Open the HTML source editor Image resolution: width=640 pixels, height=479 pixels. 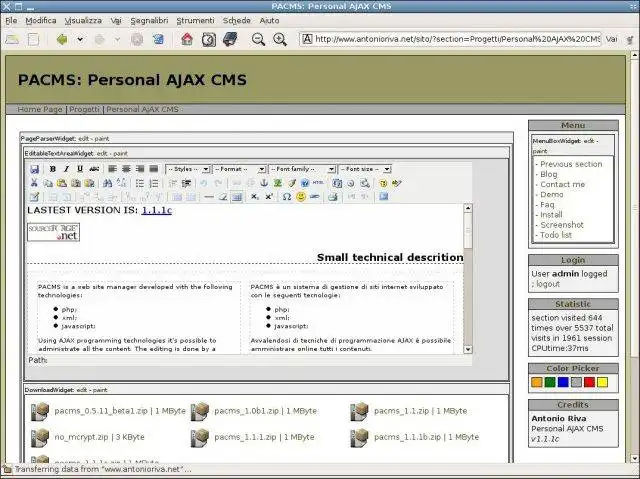click(x=318, y=183)
